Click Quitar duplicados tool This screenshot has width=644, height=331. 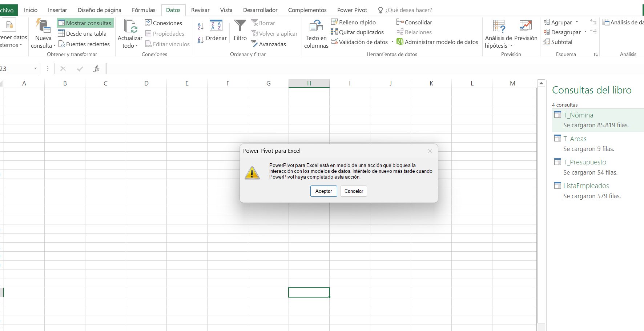point(357,32)
